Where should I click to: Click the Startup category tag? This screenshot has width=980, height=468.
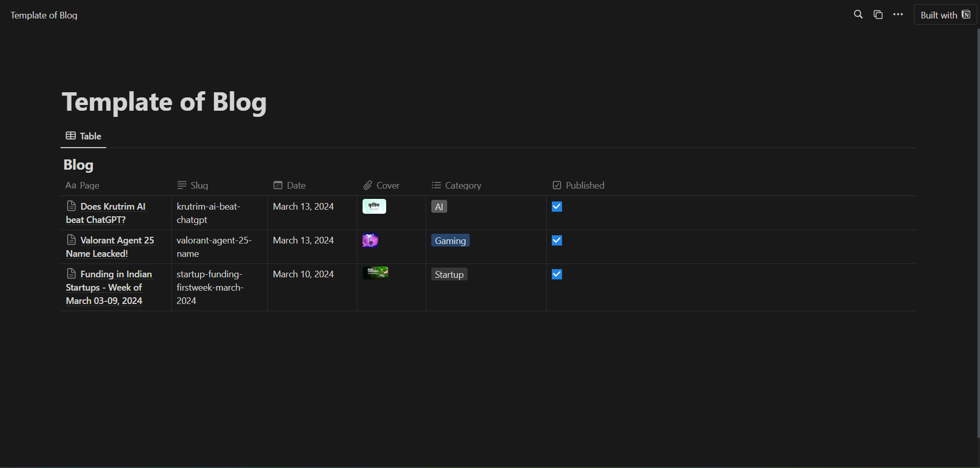pyautogui.click(x=449, y=274)
